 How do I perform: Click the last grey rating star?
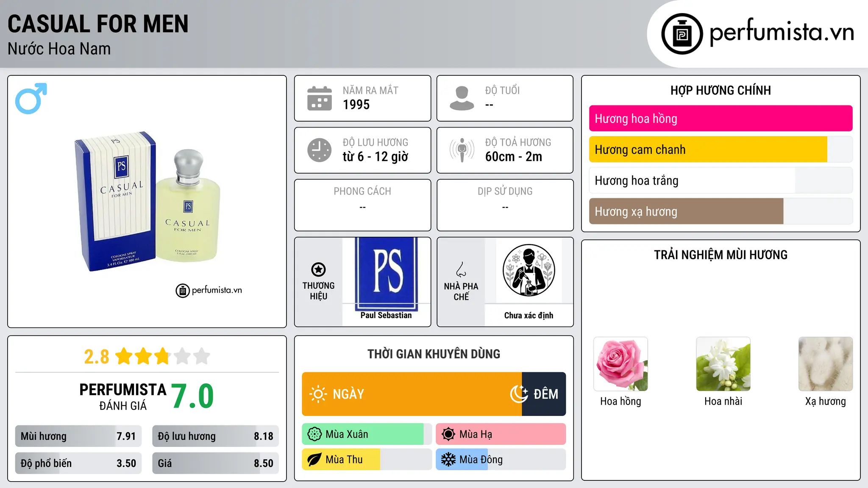(202, 356)
